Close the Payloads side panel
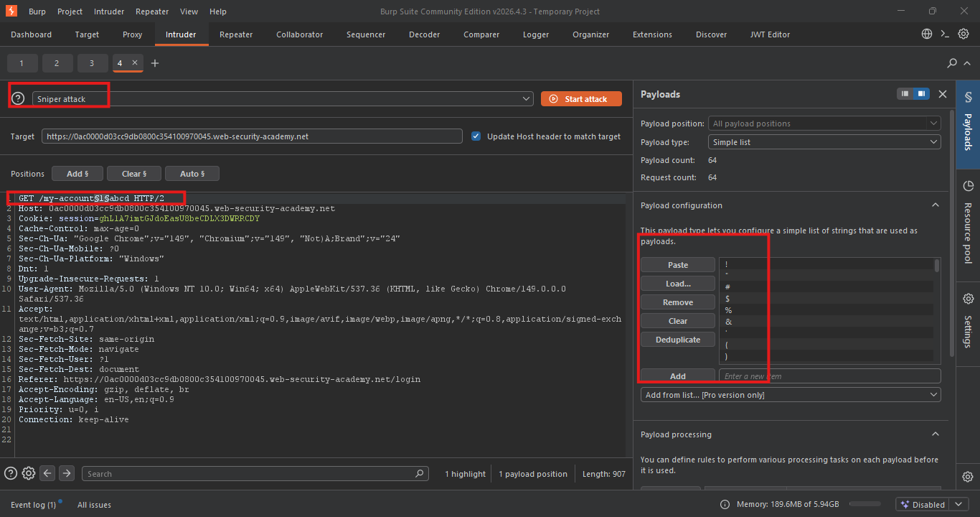 [x=943, y=94]
